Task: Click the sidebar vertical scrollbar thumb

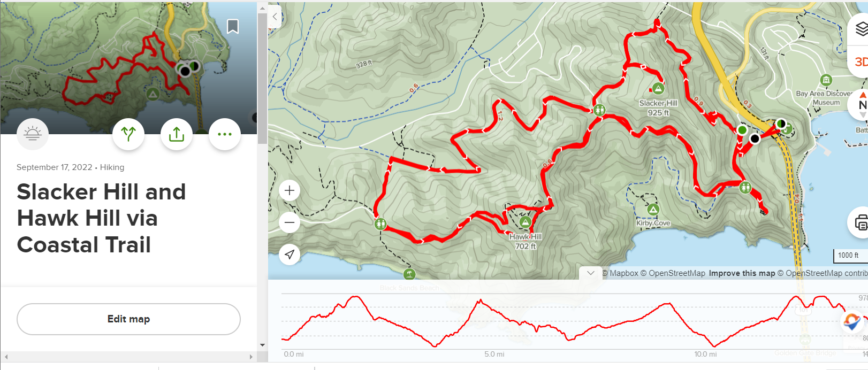Action: 262,79
